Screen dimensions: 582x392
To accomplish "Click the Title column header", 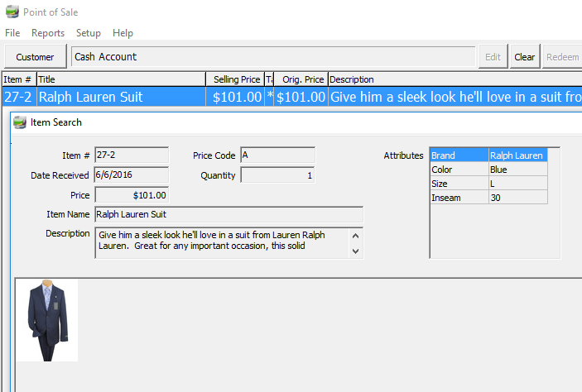I will pyautogui.click(x=121, y=79).
